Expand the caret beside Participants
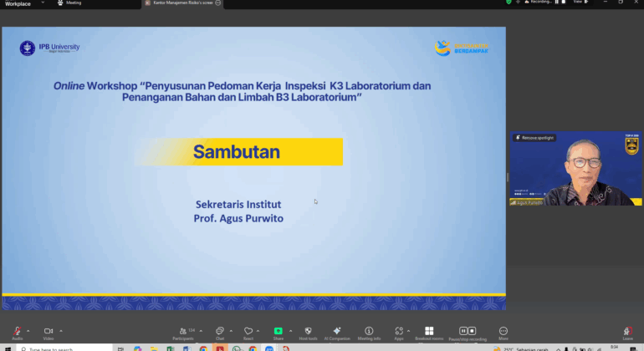The width and height of the screenshot is (644, 351). tap(201, 331)
